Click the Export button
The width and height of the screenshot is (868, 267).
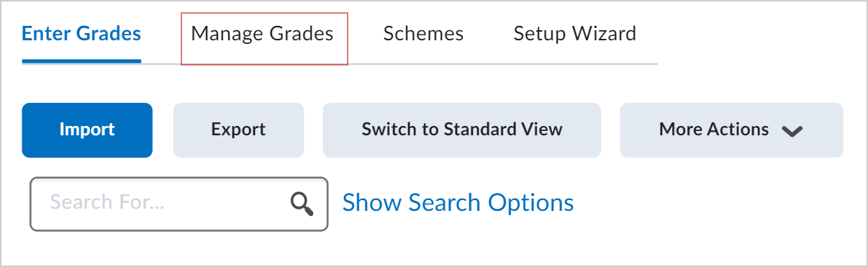point(238,130)
